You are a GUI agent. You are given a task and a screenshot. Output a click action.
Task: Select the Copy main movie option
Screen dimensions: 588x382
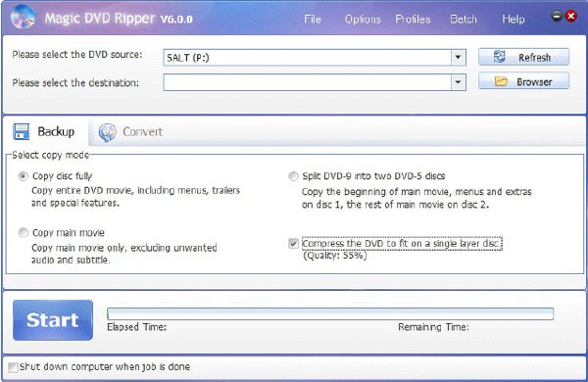(x=24, y=232)
